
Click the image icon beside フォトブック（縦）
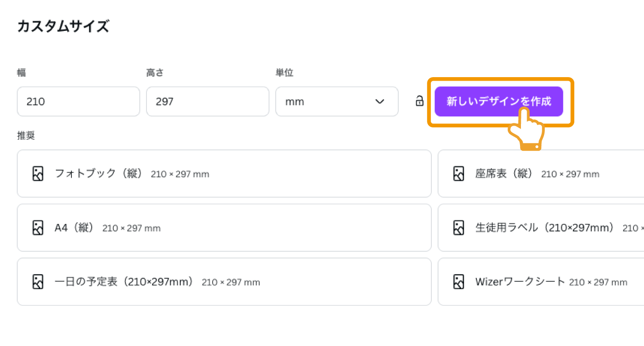pos(38,173)
